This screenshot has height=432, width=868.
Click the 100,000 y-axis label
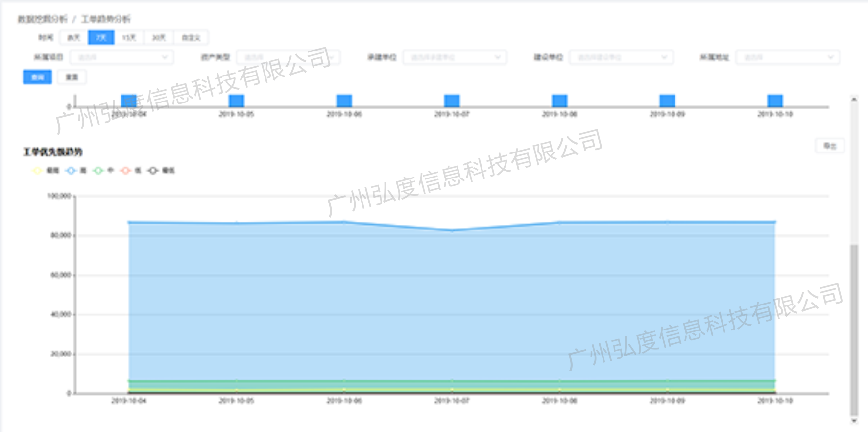pyautogui.click(x=59, y=196)
